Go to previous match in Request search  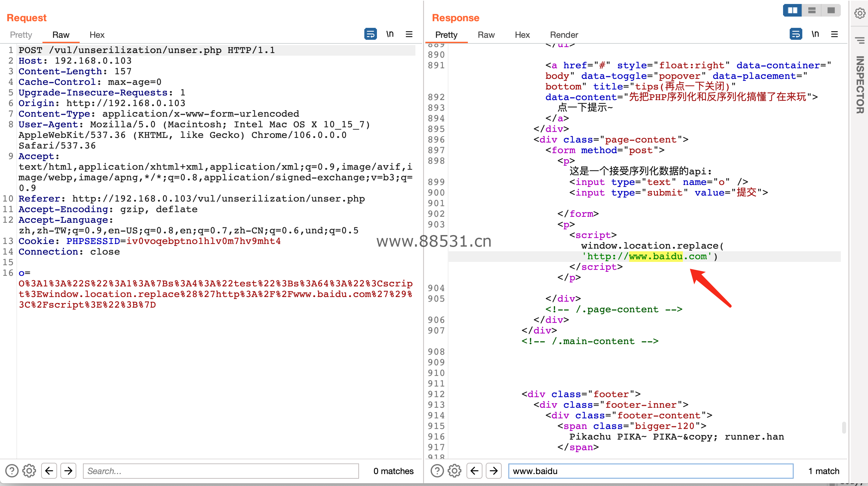pyautogui.click(x=49, y=470)
